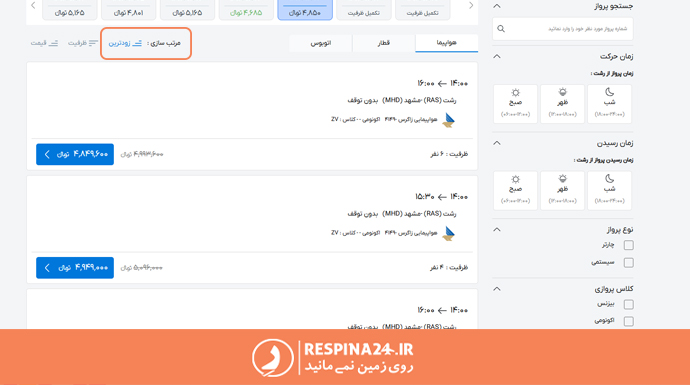
Task: Click price (قیمت) sort icon
Action: [53, 43]
